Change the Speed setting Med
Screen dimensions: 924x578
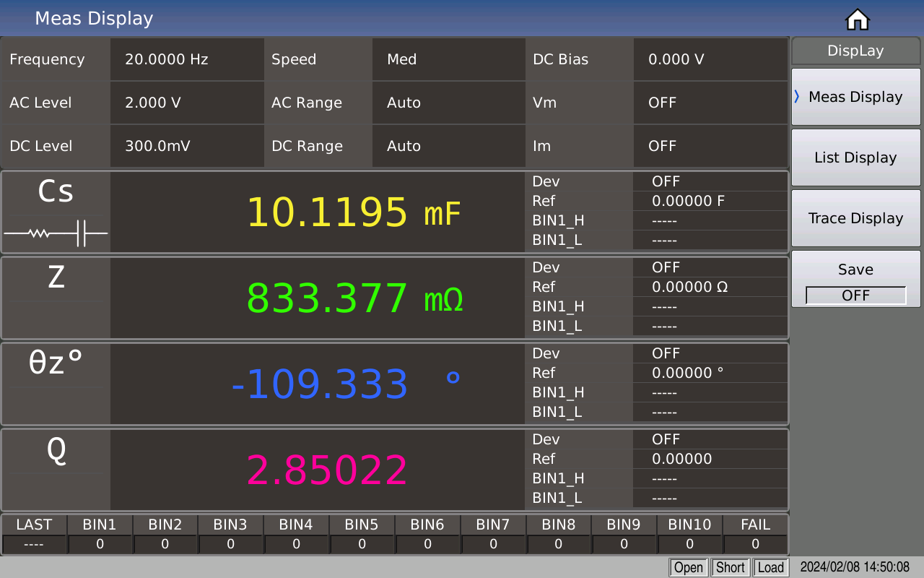(448, 59)
